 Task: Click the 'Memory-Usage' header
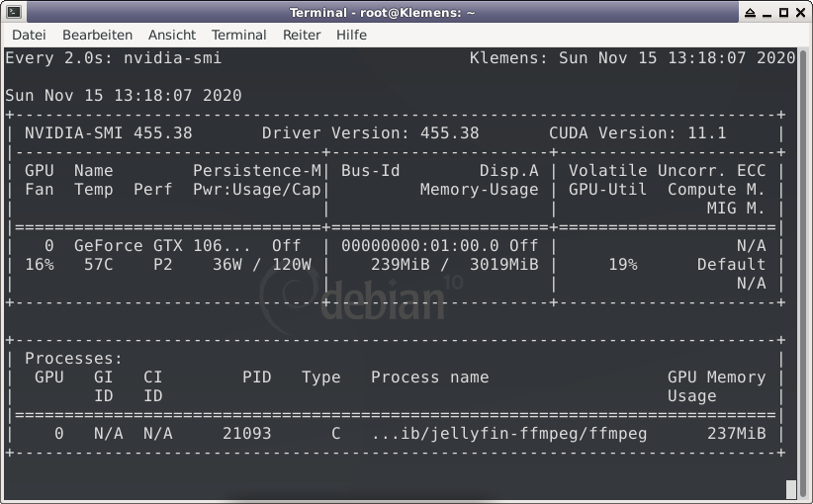(480, 190)
